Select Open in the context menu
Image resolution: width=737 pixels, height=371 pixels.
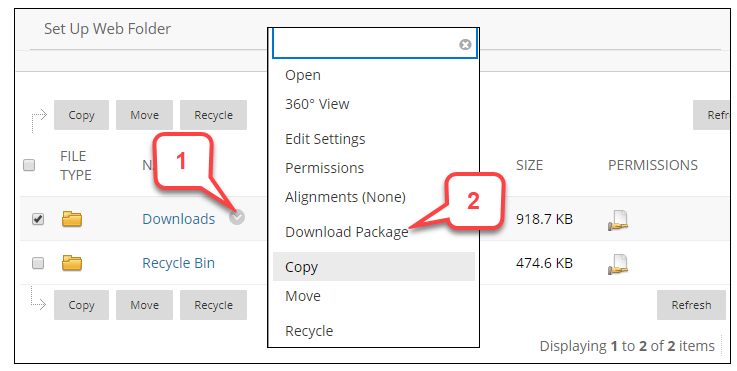pyautogui.click(x=303, y=75)
